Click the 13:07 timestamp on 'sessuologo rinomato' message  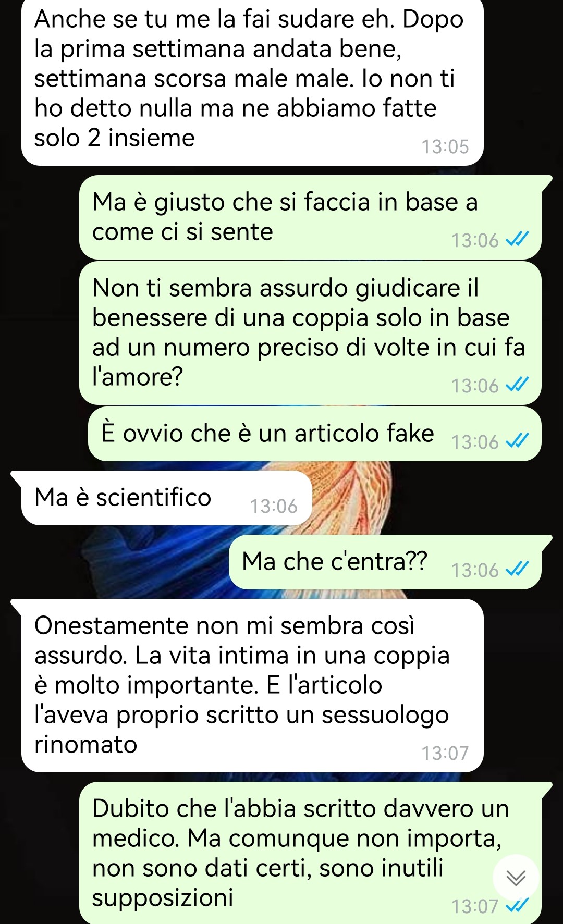[445, 753]
